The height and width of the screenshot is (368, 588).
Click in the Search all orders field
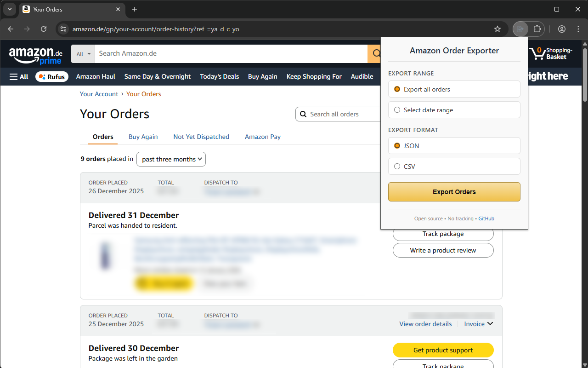click(x=339, y=114)
